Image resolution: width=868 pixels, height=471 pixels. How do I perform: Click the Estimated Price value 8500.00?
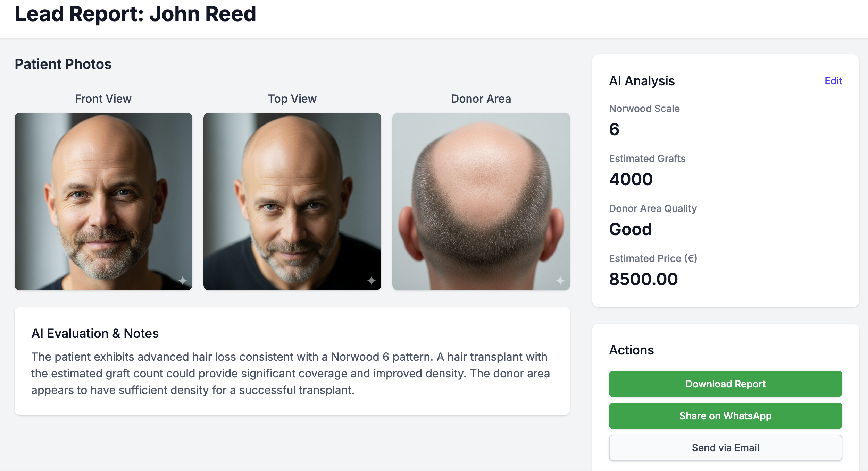[643, 279]
